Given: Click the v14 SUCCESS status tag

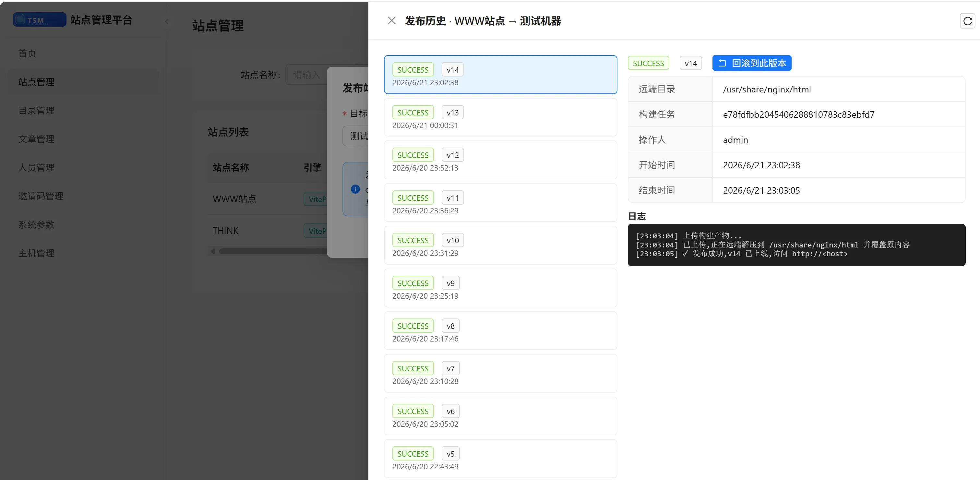Looking at the screenshot, I should pos(413,70).
